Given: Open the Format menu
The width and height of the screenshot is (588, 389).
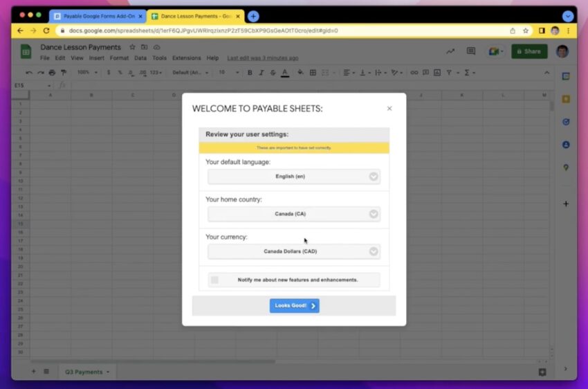Looking at the screenshot, I should click(119, 58).
